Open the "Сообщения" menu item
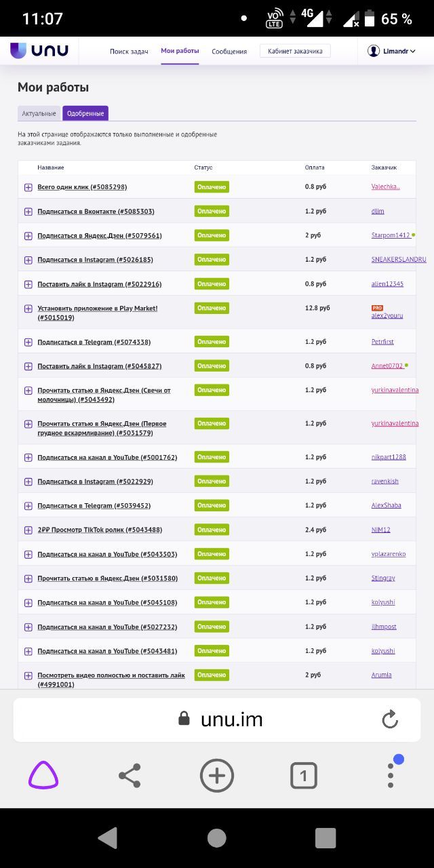 [229, 52]
